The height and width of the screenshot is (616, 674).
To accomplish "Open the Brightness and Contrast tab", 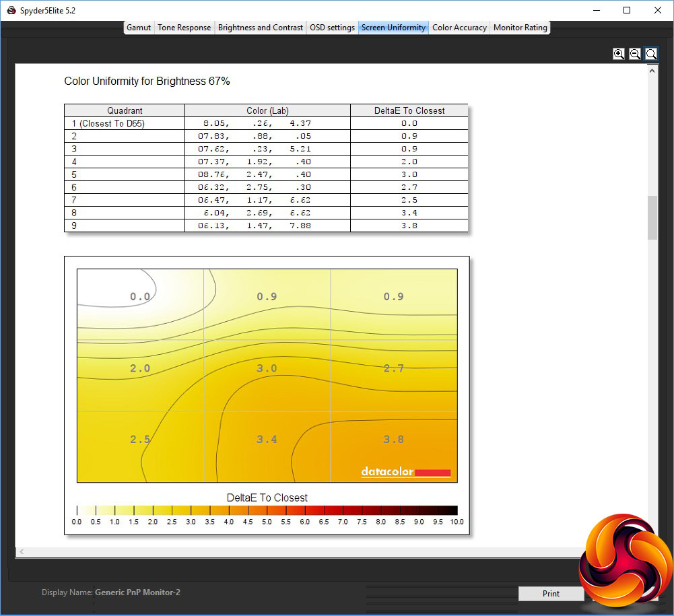I will pyautogui.click(x=261, y=28).
